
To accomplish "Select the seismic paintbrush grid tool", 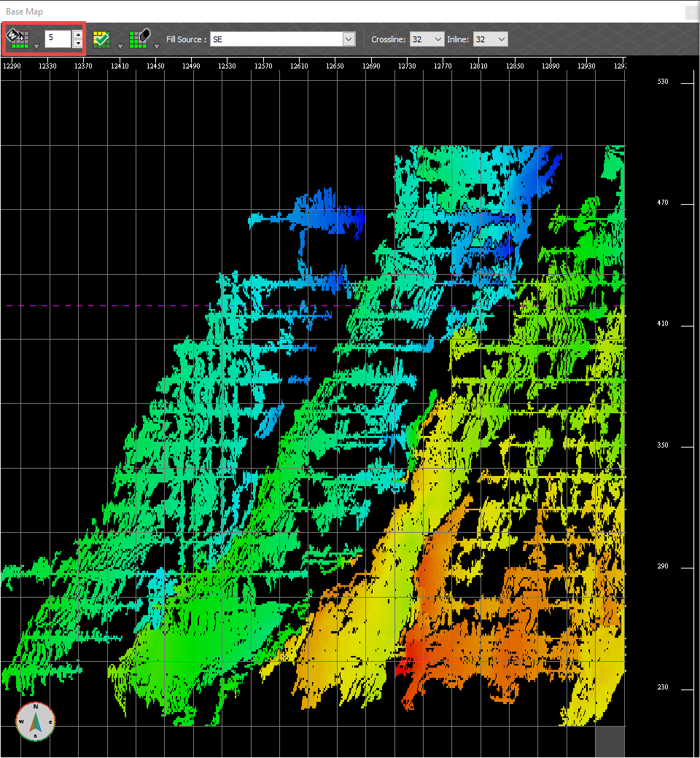I will point(18,38).
